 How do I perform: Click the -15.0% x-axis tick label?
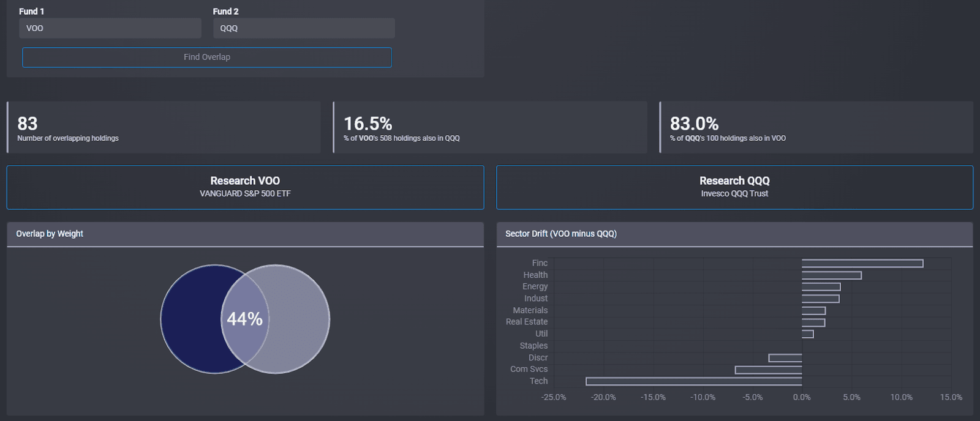(x=653, y=397)
